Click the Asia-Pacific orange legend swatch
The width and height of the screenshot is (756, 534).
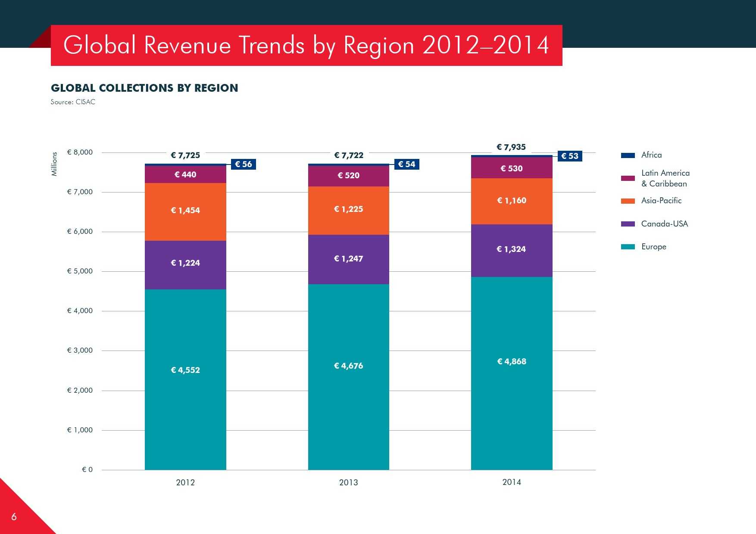tap(628, 201)
